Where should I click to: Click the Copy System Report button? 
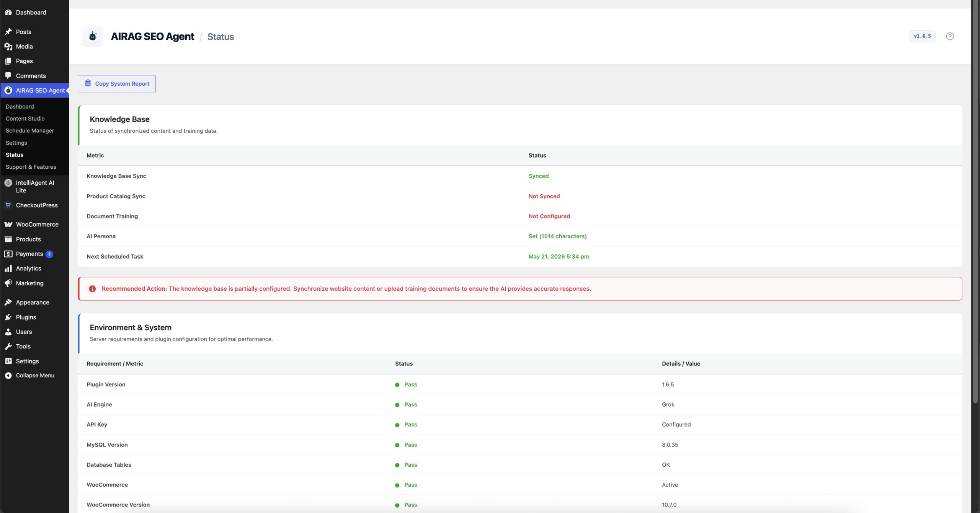point(117,83)
